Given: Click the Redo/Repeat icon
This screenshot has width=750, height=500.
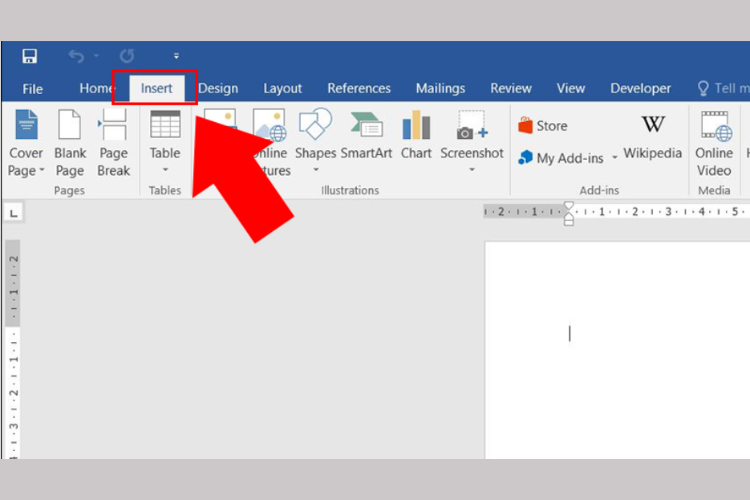Looking at the screenshot, I should [127, 56].
